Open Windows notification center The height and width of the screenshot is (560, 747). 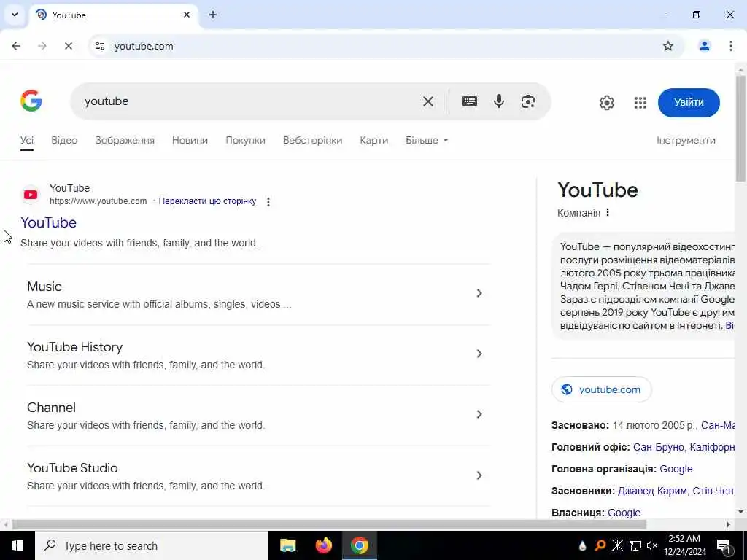[x=723, y=545]
